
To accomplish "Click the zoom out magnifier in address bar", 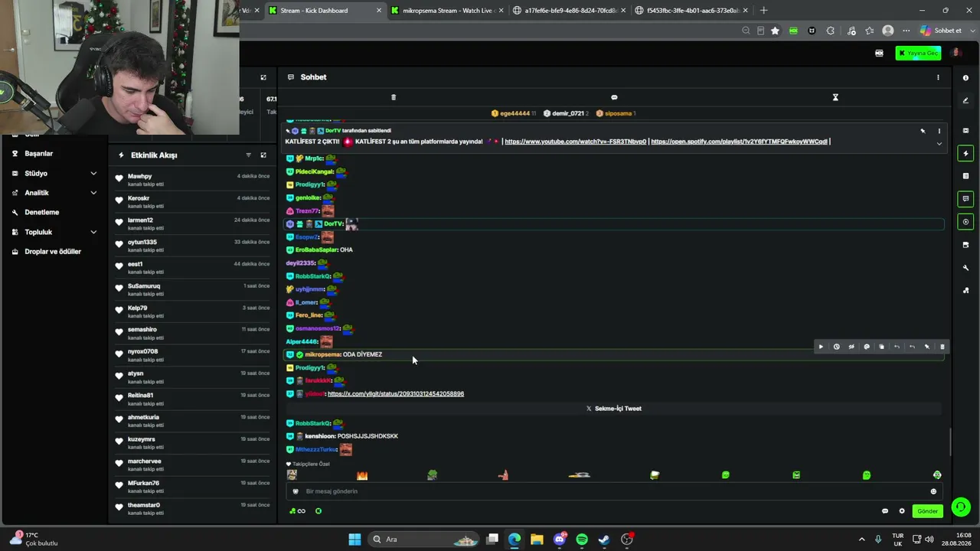I will [x=746, y=31].
